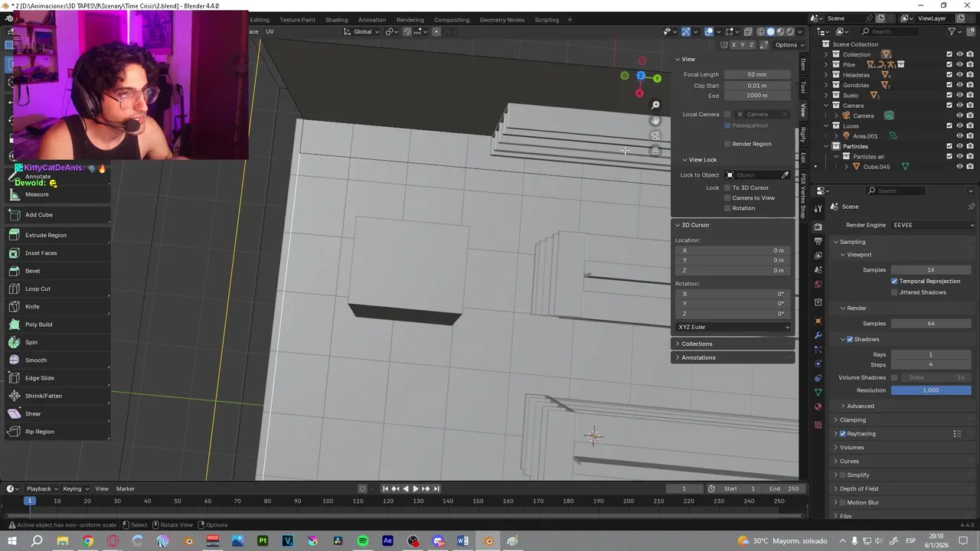Open the outliner filter funnel
This screenshot has width=980, height=551.
[x=952, y=31]
